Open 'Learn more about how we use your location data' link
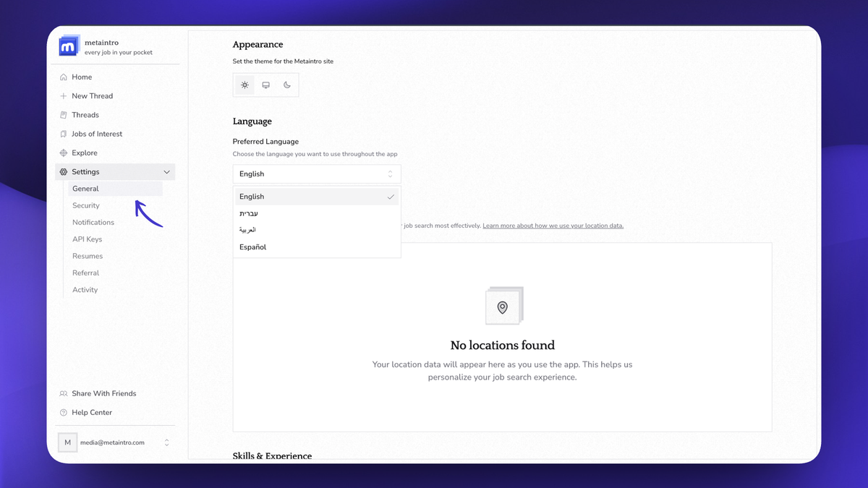Viewport: 868px width, 488px height. point(553,226)
